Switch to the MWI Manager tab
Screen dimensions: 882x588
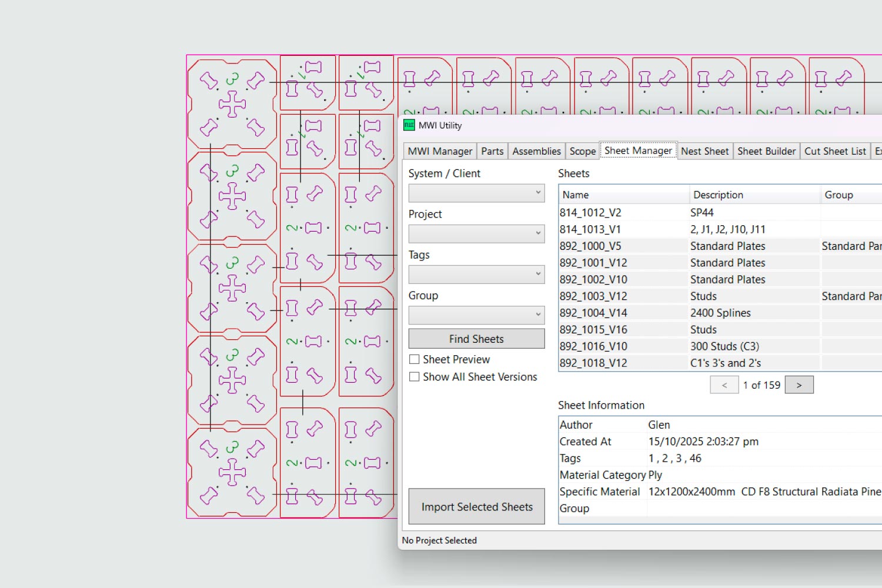click(440, 151)
